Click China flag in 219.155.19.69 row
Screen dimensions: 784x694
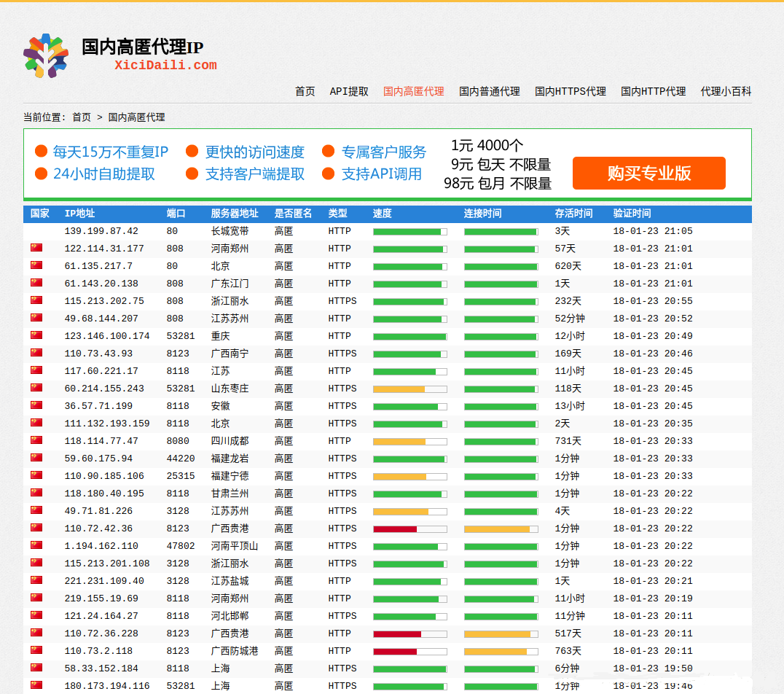click(36, 598)
